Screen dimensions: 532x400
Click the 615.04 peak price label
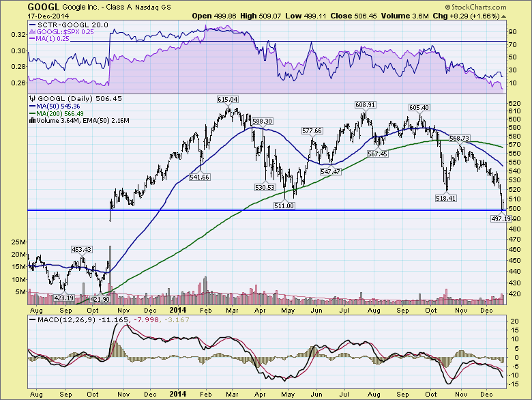228,100
